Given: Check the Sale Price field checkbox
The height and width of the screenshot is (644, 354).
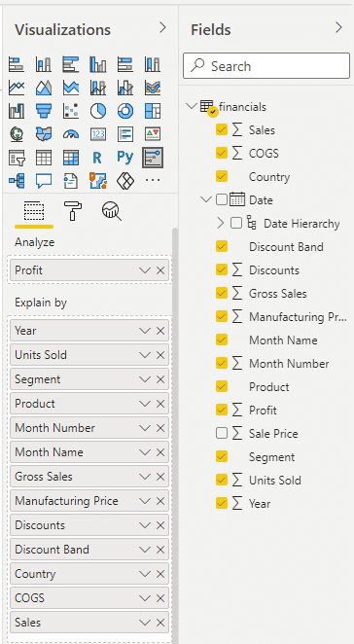Looking at the screenshot, I should [x=222, y=433].
